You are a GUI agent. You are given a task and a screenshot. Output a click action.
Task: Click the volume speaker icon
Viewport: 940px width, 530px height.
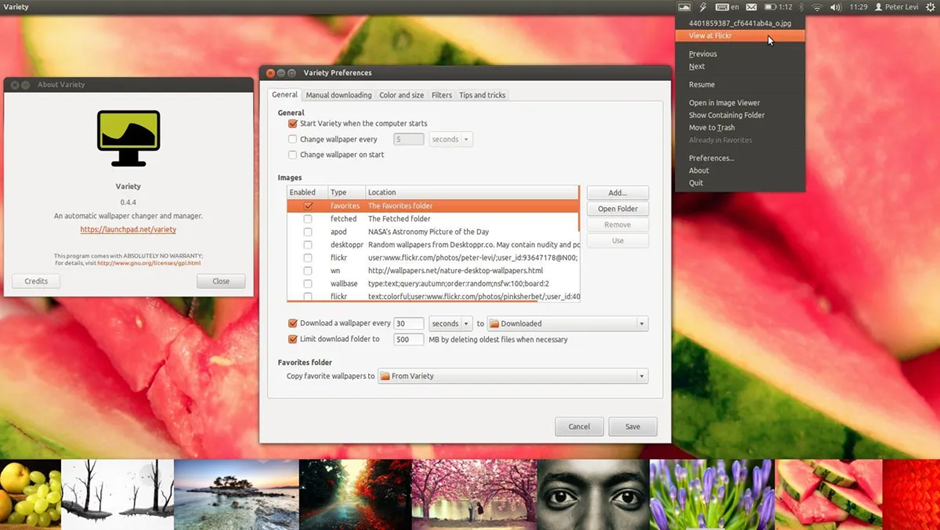click(x=836, y=7)
